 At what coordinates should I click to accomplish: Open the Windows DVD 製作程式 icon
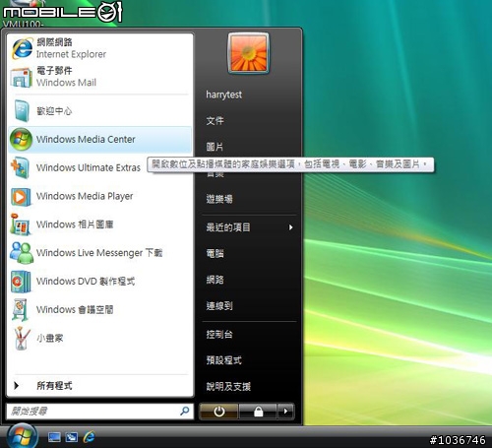(21, 282)
